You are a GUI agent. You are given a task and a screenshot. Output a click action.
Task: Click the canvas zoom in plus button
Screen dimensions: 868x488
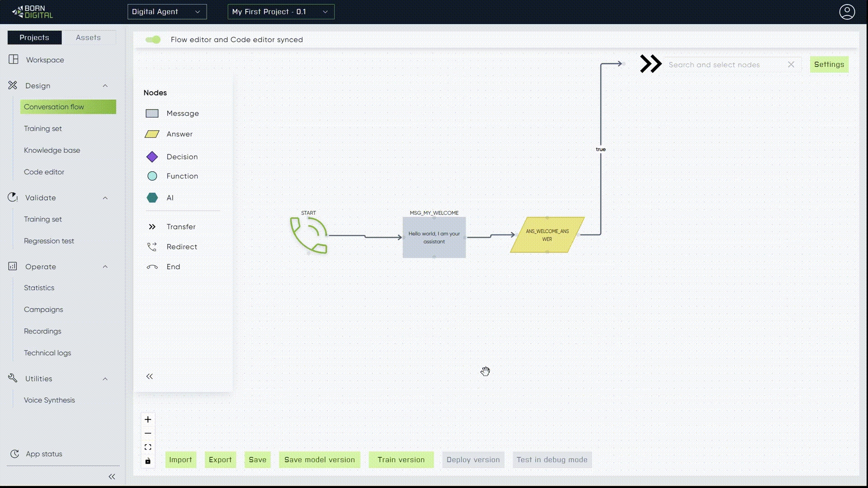148,420
